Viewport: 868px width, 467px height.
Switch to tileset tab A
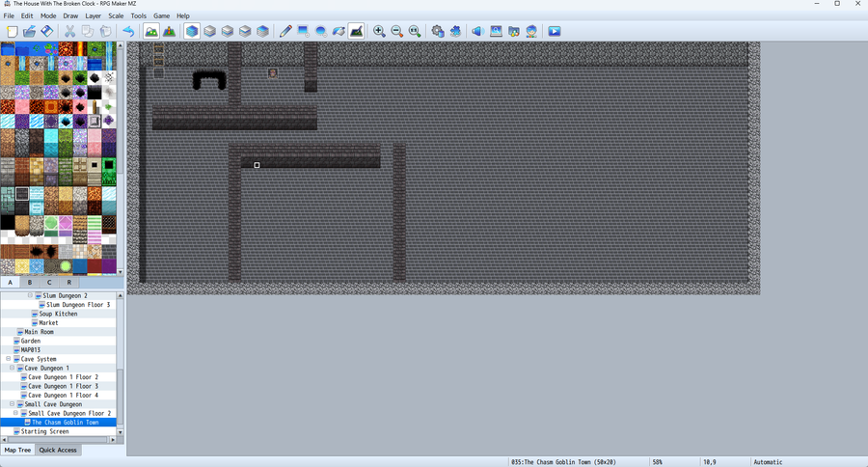(x=10, y=283)
